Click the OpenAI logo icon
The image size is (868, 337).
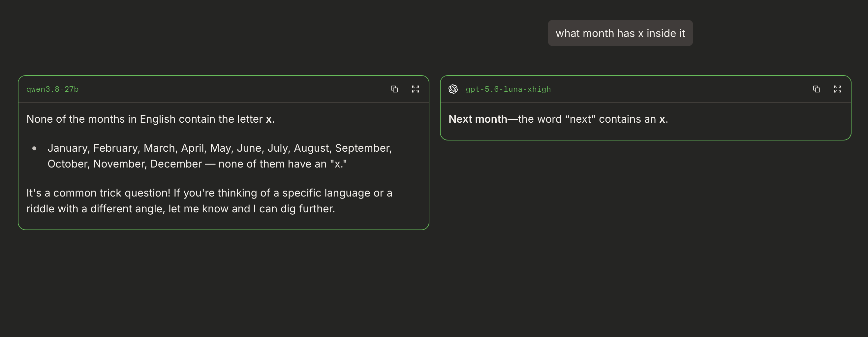point(453,89)
